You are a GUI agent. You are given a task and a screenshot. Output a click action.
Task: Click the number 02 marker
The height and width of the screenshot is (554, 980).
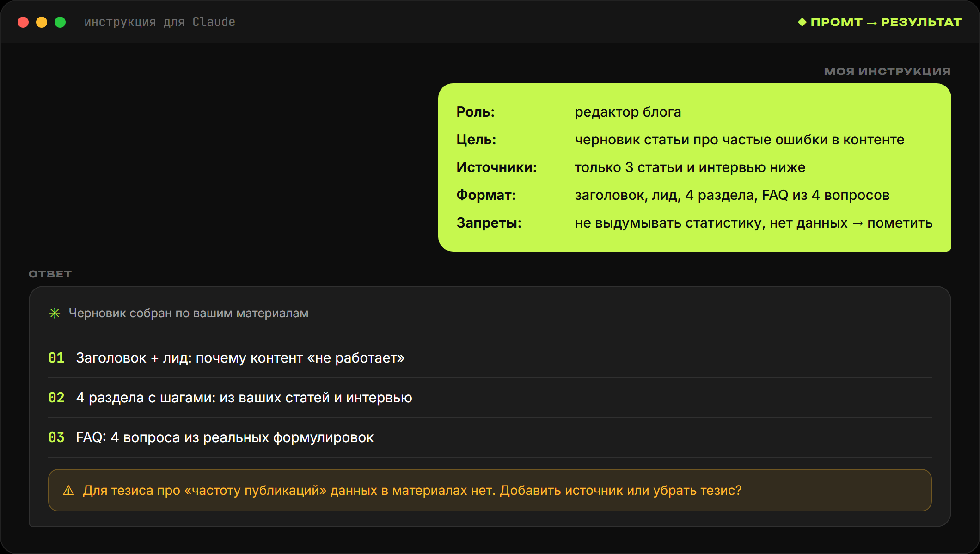(x=56, y=398)
